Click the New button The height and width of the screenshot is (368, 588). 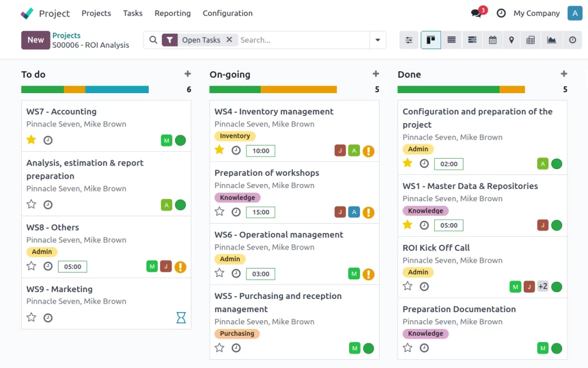pyautogui.click(x=36, y=40)
